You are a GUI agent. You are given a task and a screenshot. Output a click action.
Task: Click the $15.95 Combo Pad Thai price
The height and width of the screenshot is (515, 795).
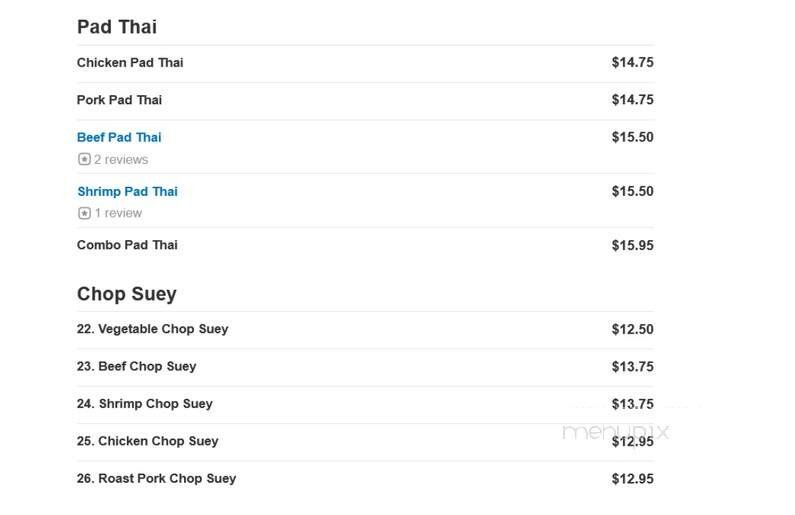point(632,245)
